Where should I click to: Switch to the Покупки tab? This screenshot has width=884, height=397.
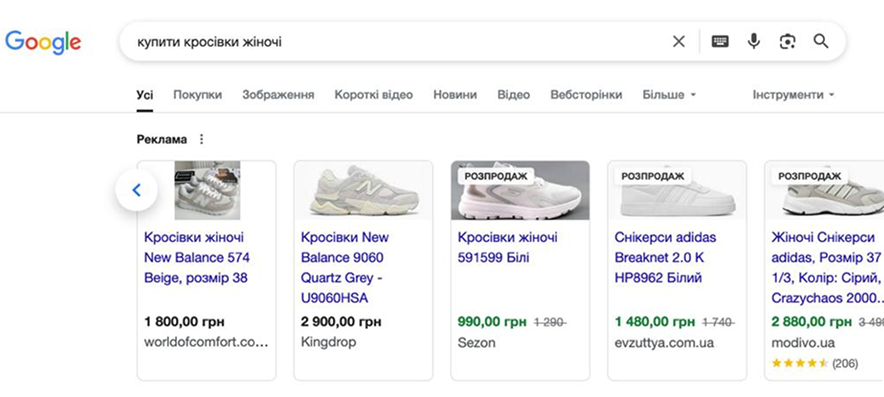pos(197,95)
